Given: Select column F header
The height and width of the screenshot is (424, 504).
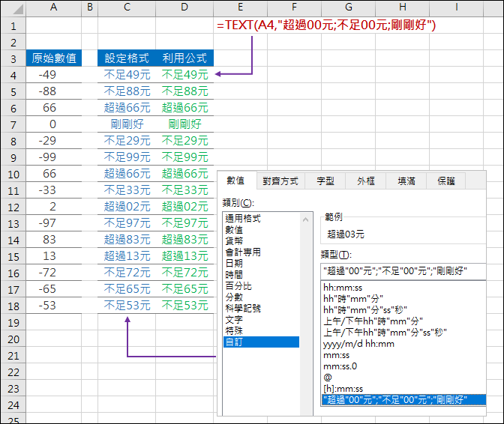Looking at the screenshot, I should pyautogui.click(x=295, y=7).
